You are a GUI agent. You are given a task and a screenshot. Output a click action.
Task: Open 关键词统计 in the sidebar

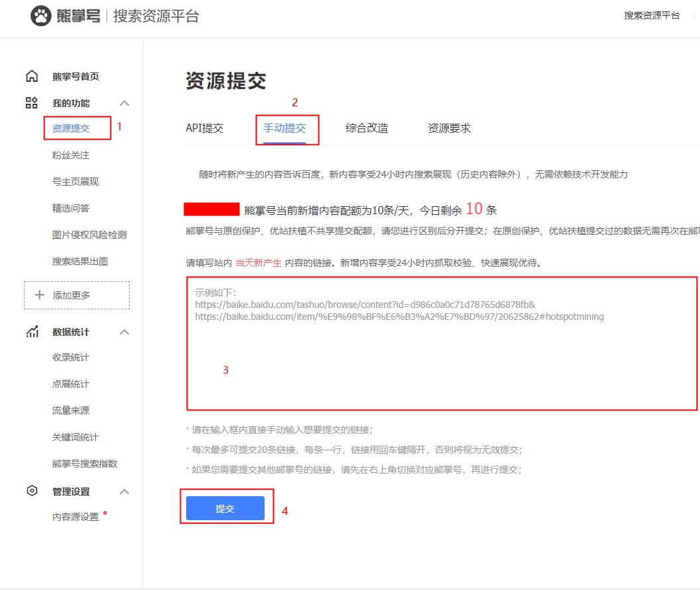click(x=75, y=437)
